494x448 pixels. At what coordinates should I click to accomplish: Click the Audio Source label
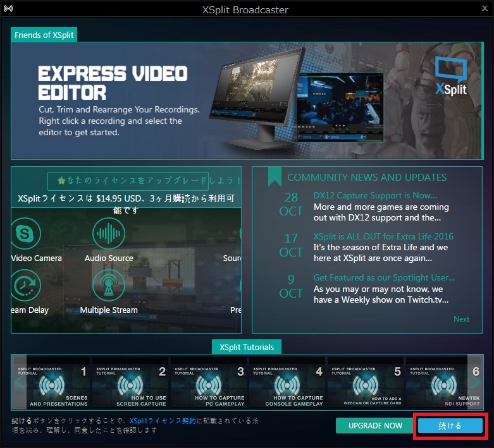point(109,258)
